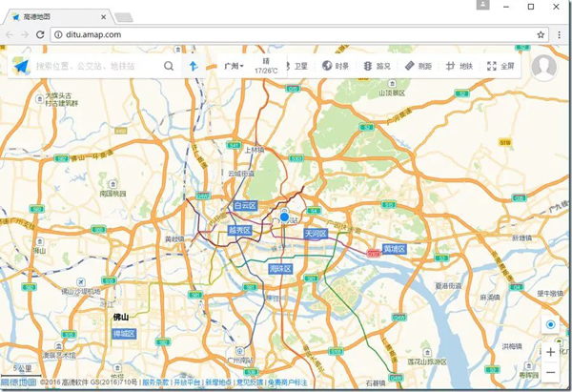
Task: Click the 山顶景区 landmark icon
Action: click(392, 84)
